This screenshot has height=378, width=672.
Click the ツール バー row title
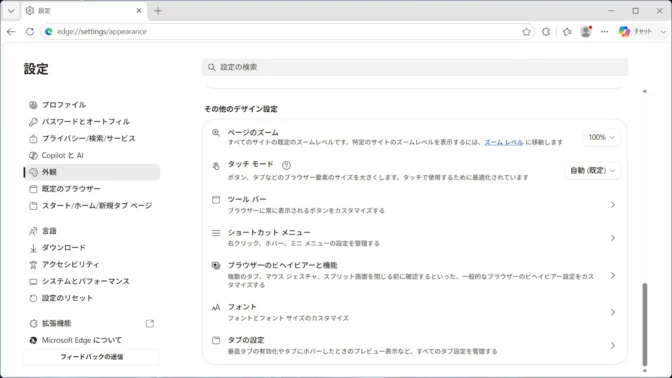[x=247, y=199]
